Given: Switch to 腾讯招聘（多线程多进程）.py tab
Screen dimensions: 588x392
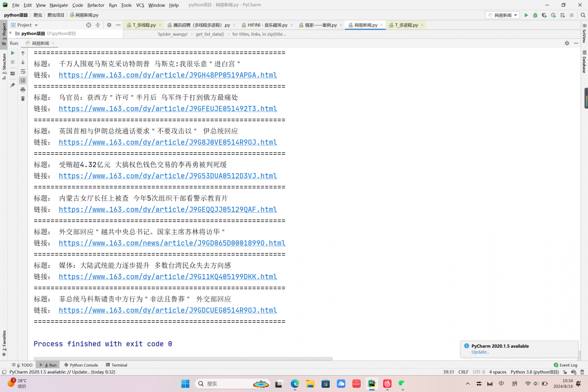Looking at the screenshot, I should click(x=201, y=25).
